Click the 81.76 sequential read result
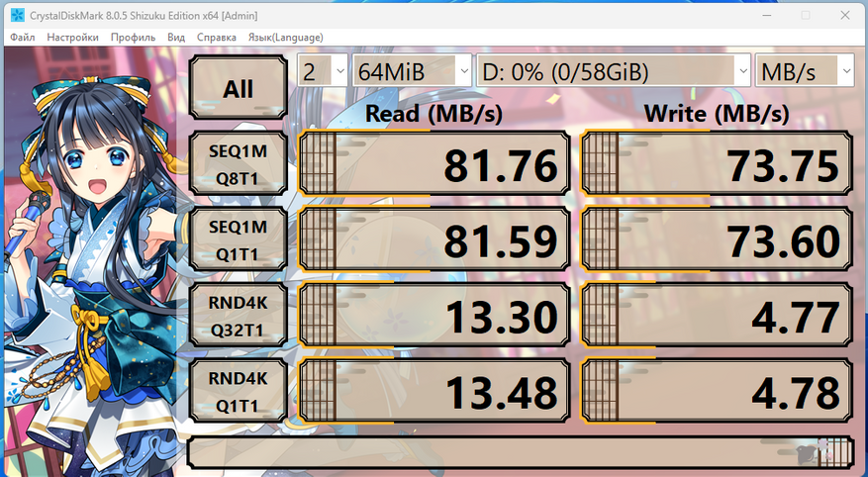The width and height of the screenshot is (868, 477). pyautogui.click(x=434, y=164)
